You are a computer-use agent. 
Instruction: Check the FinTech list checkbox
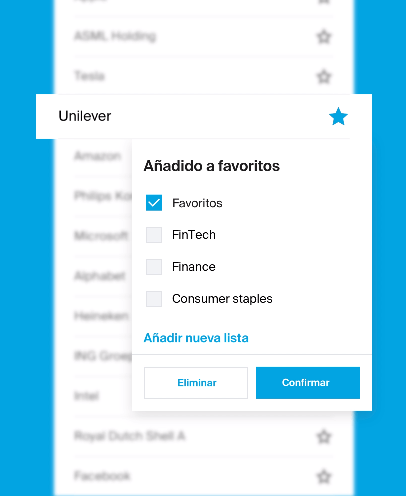(x=154, y=235)
